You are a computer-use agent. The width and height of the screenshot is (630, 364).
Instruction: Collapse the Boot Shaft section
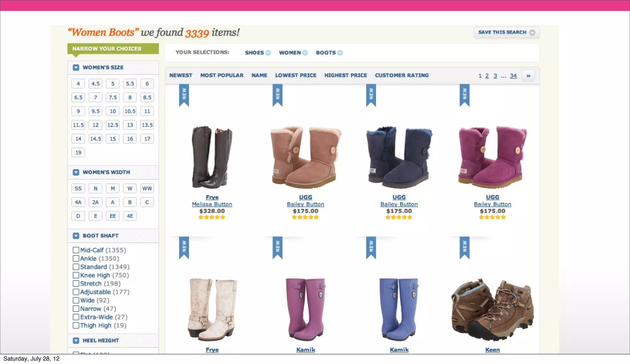pyautogui.click(x=76, y=236)
